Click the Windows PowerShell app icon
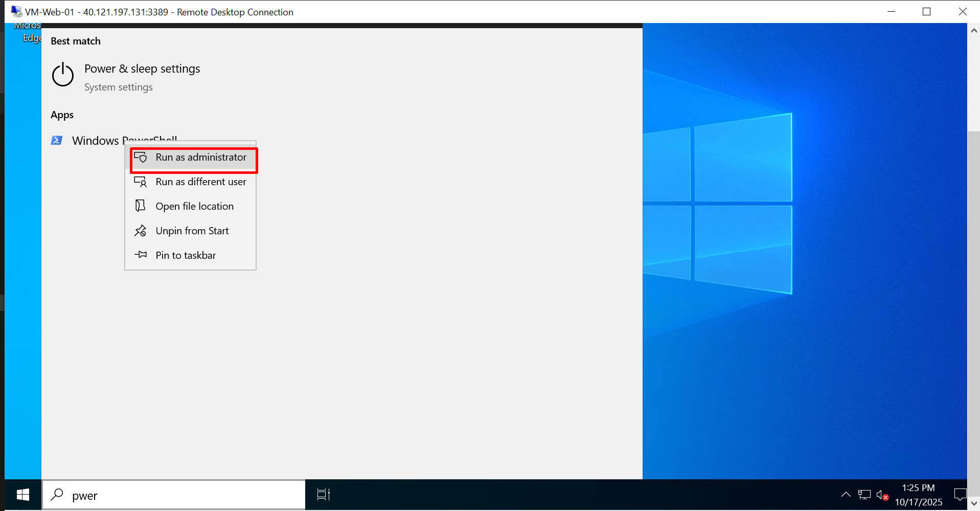This screenshot has width=980, height=511. 57,140
